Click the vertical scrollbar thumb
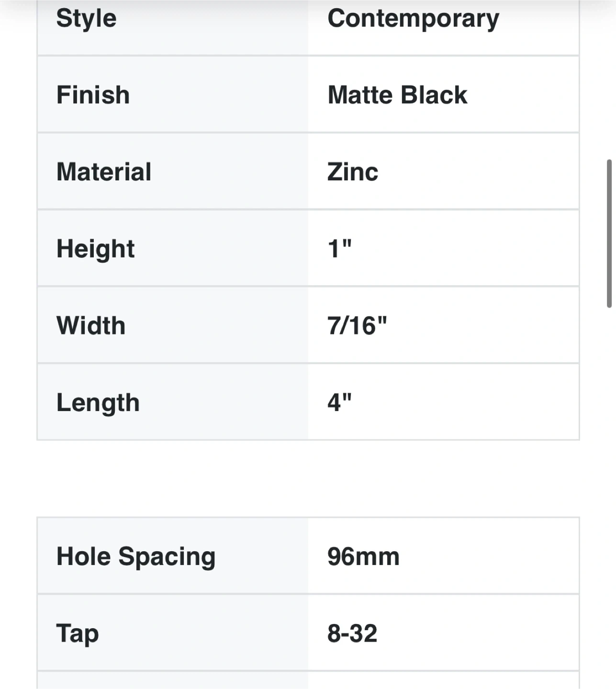616x689 pixels. pyautogui.click(x=609, y=233)
